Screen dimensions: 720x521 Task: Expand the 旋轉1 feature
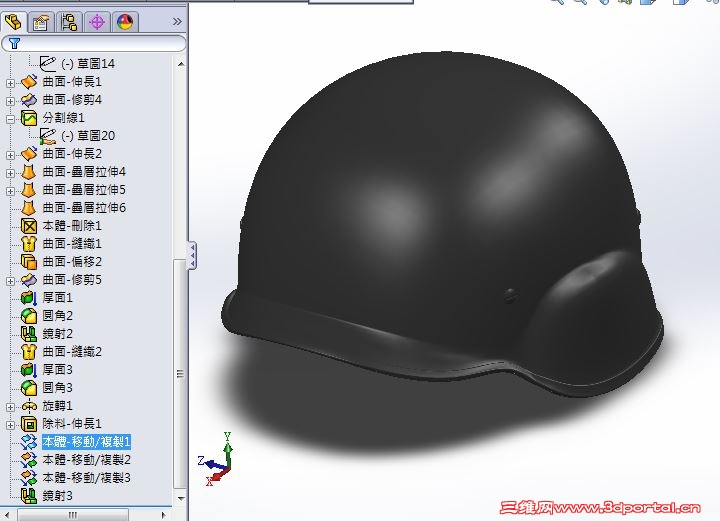point(11,407)
